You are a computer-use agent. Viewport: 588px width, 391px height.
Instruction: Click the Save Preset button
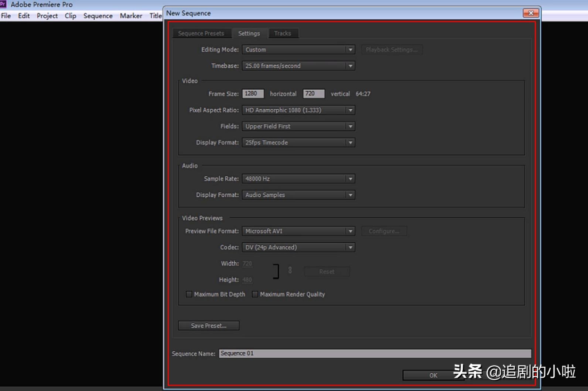click(209, 326)
